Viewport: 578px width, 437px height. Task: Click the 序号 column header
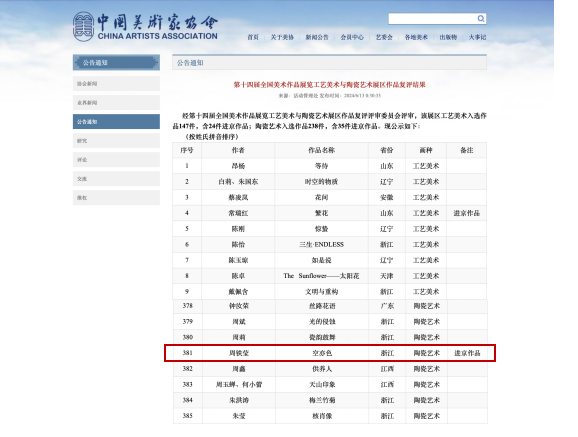[187, 150]
